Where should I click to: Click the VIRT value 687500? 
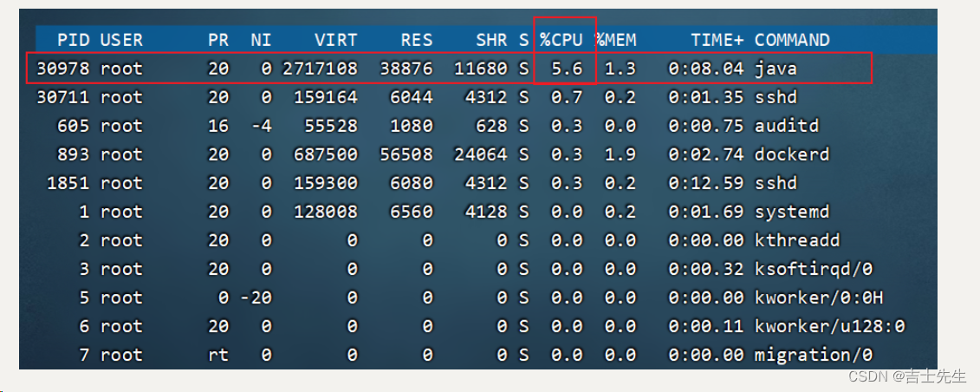326,154
